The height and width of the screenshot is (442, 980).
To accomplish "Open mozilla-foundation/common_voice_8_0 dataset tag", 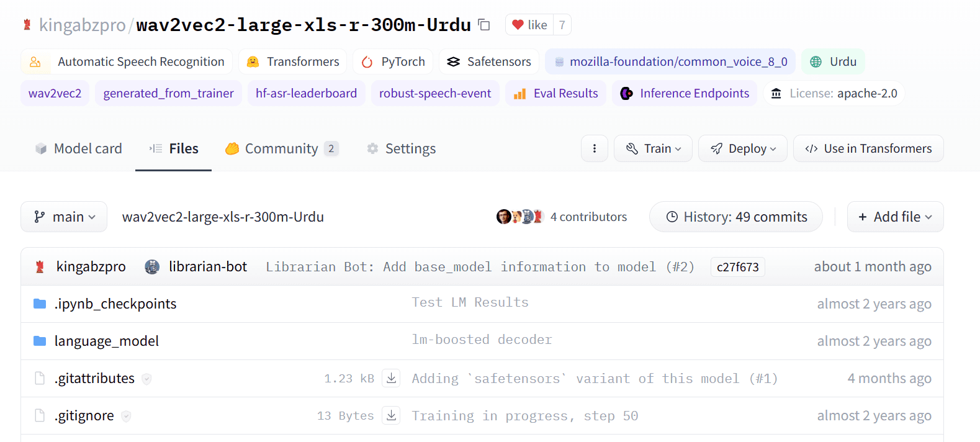I will 670,61.
